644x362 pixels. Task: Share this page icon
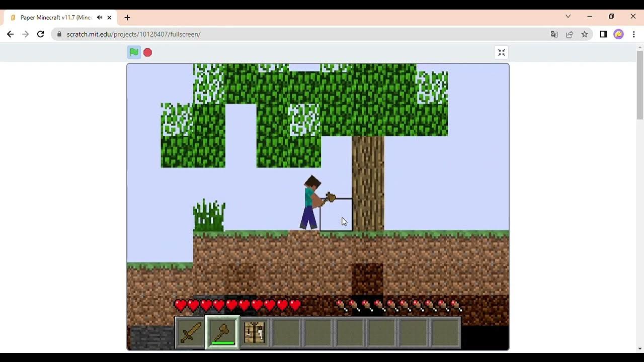(569, 34)
